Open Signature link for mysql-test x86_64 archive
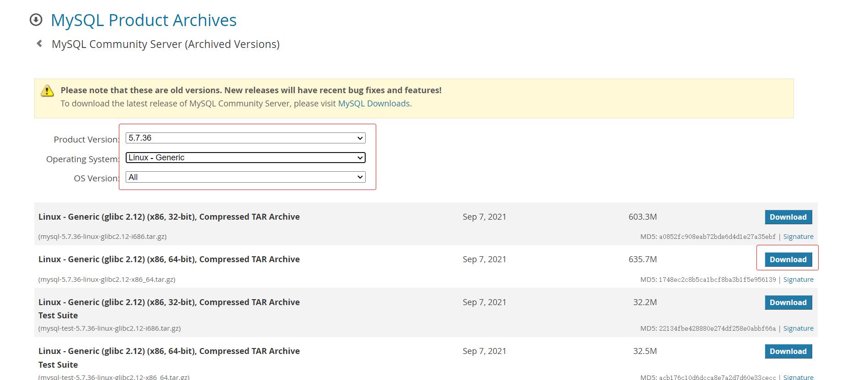Image resolution: width=868 pixels, height=380 pixels. tap(799, 377)
